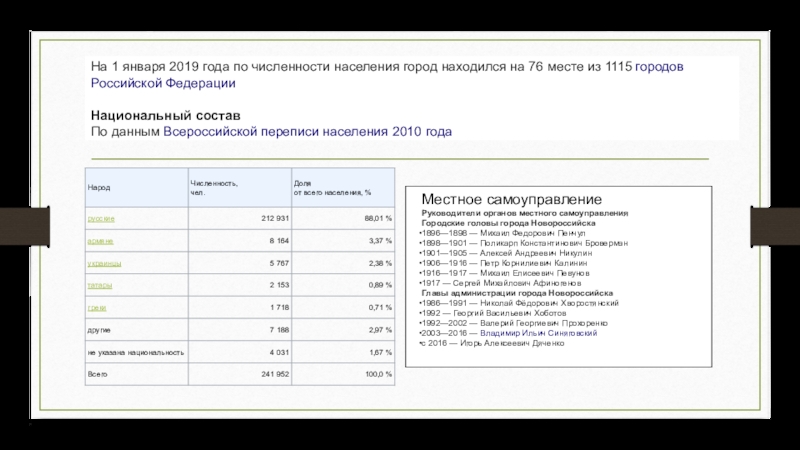
Task: Click the «Численность, чел.» column header
Action: click(214, 186)
